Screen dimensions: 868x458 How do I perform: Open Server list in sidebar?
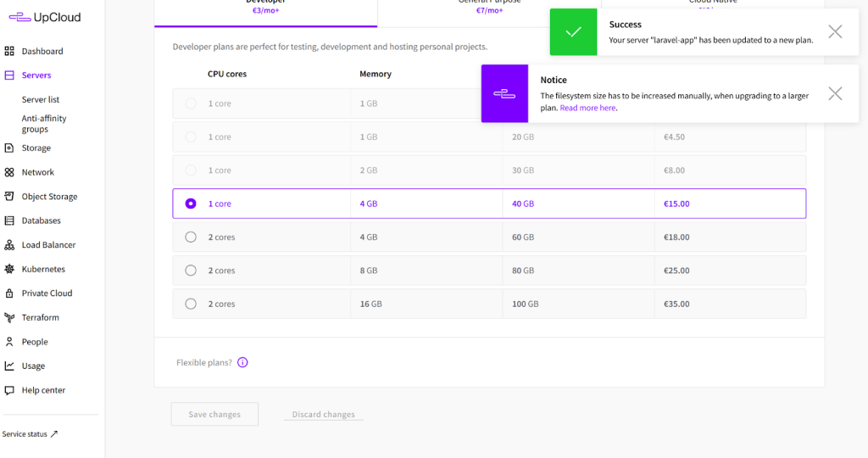pyautogui.click(x=41, y=99)
